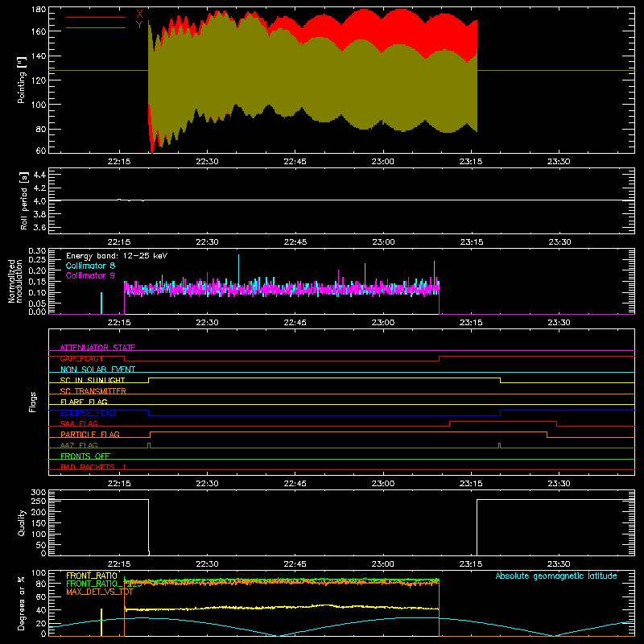Click the 4.4 tick on the Roll period axis

(x=39, y=175)
